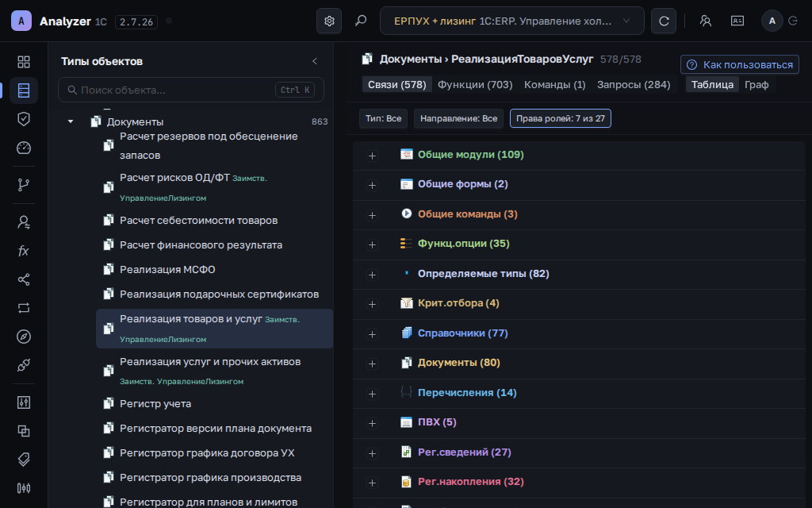Image resolution: width=812 pixels, height=508 pixels.
Task: Open the dashboard grid icon in sidebar
Action: pyautogui.click(x=24, y=62)
